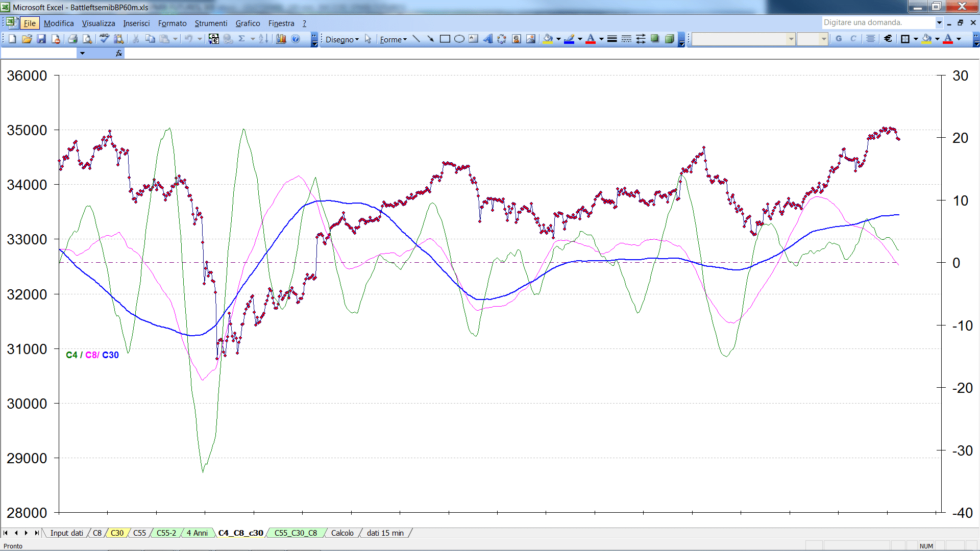Print using the printer icon
Viewport: 980px width, 551px height.
click(73, 39)
